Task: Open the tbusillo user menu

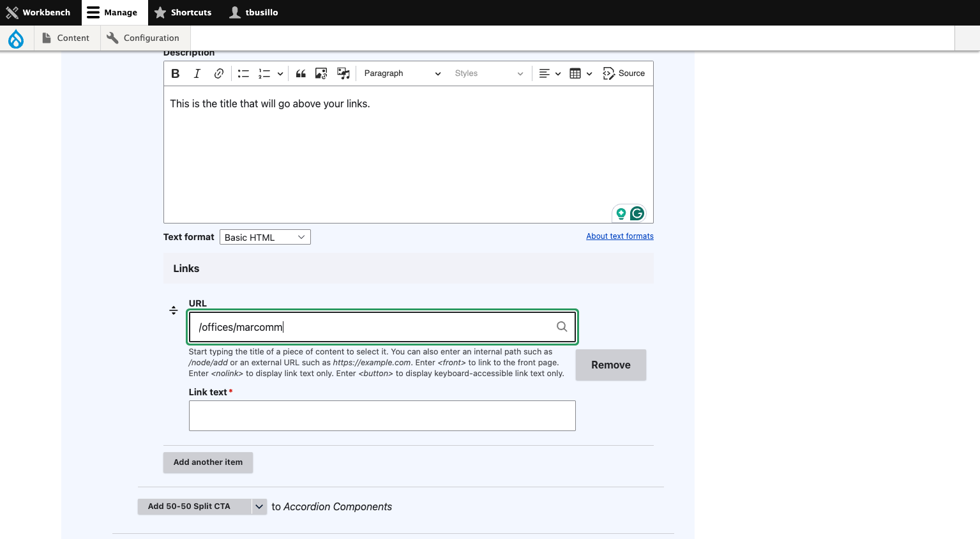Action: 254,13
